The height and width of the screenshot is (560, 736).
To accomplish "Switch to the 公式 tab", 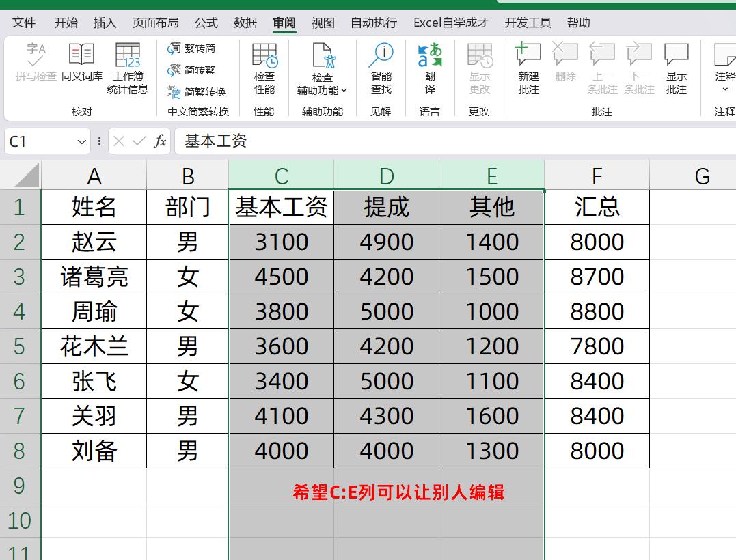I will 206,23.
